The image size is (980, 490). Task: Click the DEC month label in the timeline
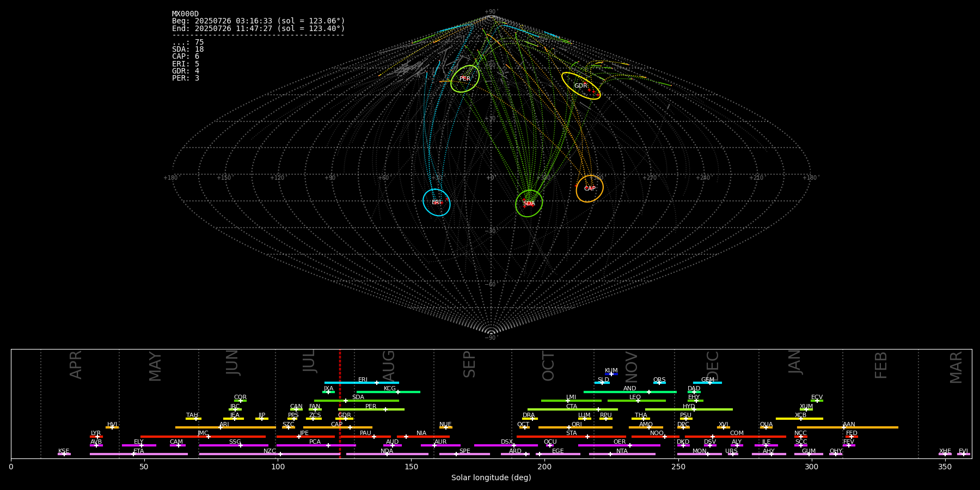[713, 366]
